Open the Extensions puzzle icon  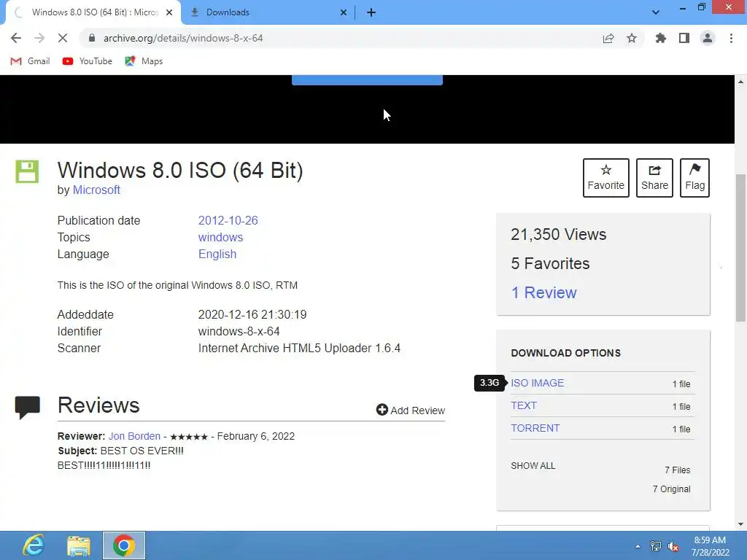661,38
